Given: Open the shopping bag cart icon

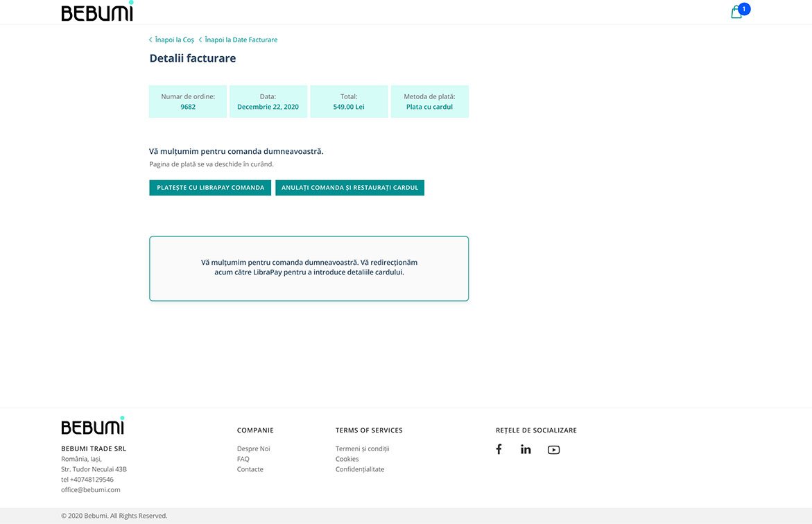Looking at the screenshot, I should tap(736, 12).
